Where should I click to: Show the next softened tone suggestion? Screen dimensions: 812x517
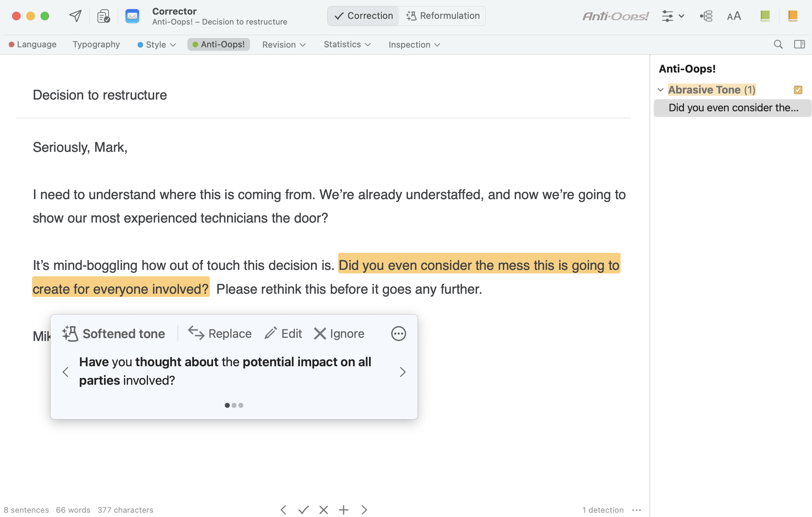tap(403, 372)
